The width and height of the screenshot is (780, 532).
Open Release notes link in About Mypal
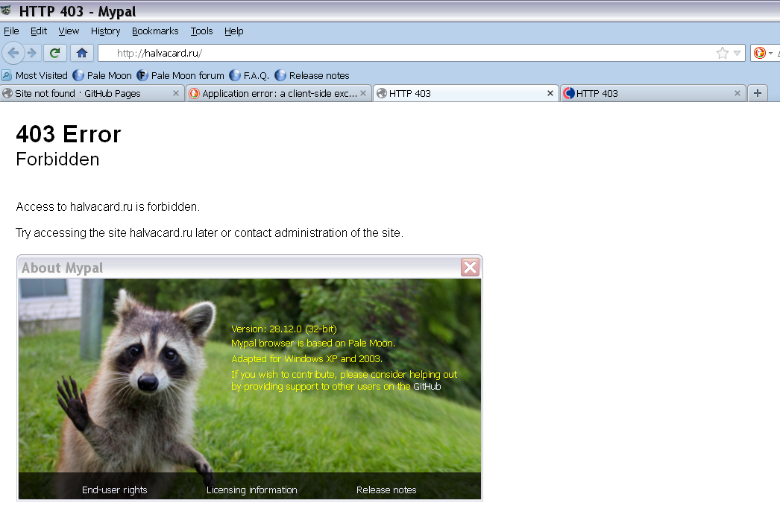tap(386, 490)
